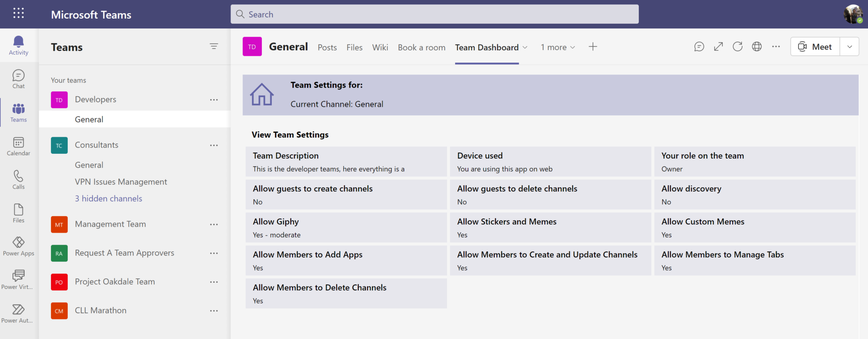This screenshot has width=868, height=339.
Task: Click the Developers team avatar in the channel header
Action: (x=252, y=47)
